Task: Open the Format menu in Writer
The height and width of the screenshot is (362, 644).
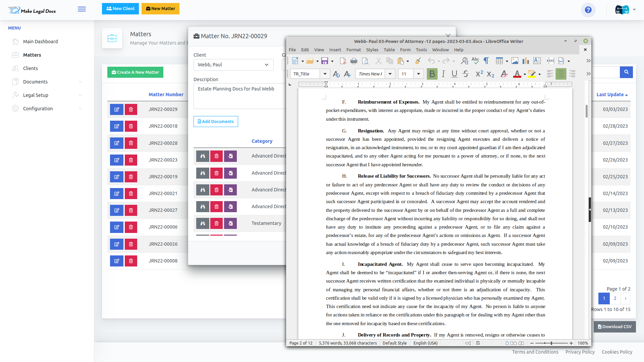Action: coord(354,50)
